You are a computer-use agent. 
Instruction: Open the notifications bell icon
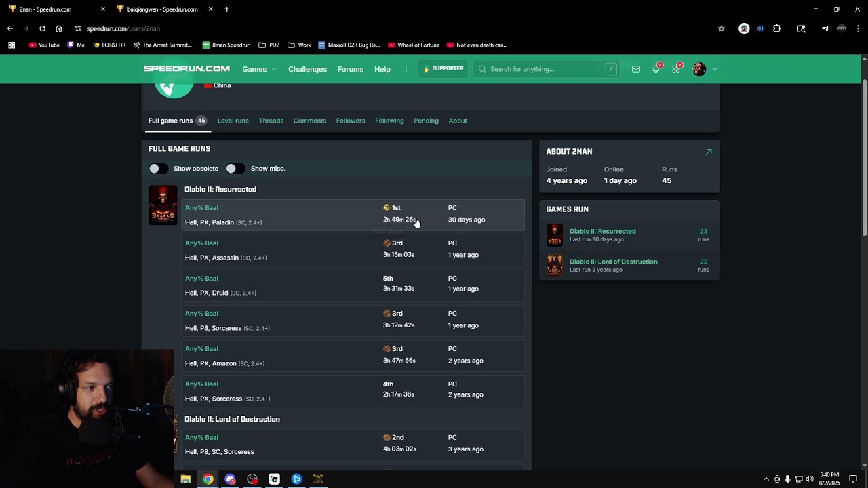[656, 69]
